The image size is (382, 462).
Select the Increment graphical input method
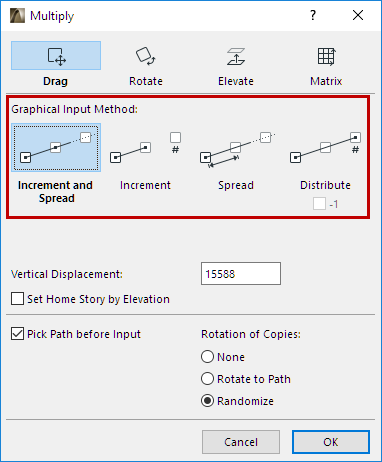coord(146,148)
